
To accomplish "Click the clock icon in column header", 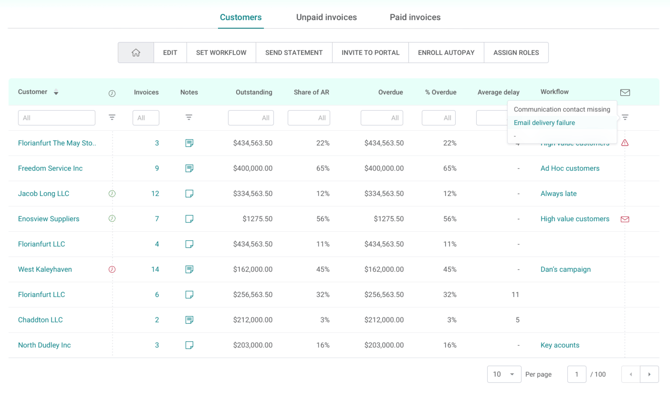I will [x=112, y=93].
